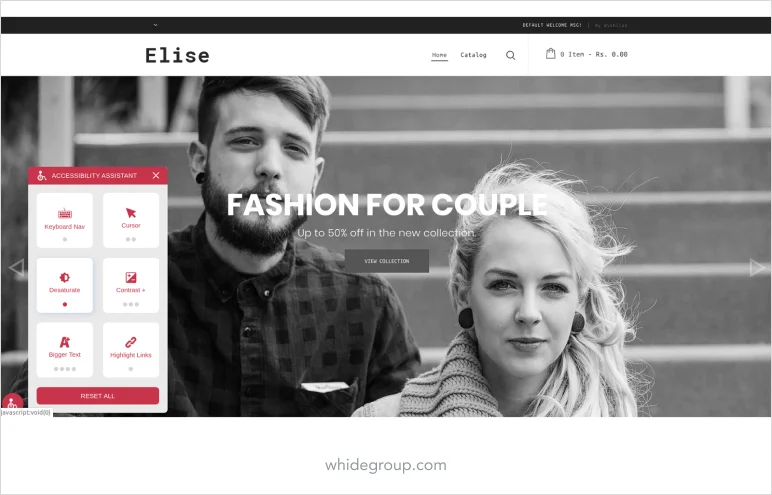This screenshot has height=495, width=772.
Task: Toggle the Keyboard Nav tile
Action: [x=64, y=220]
